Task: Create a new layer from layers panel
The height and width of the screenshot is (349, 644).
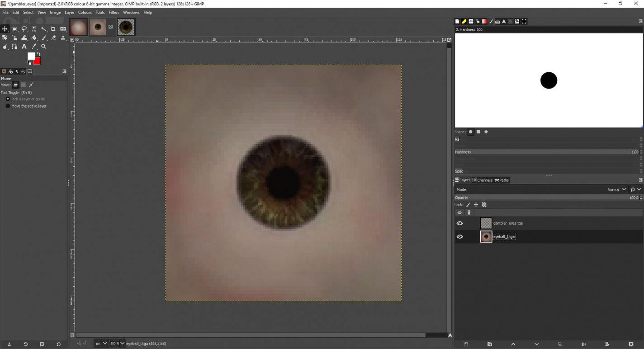Action: click(466, 344)
